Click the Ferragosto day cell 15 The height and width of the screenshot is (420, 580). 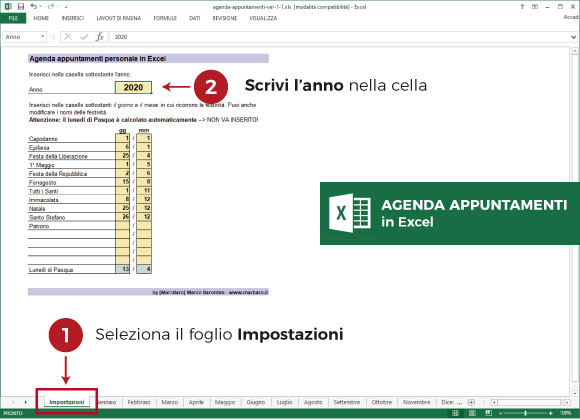(122, 182)
